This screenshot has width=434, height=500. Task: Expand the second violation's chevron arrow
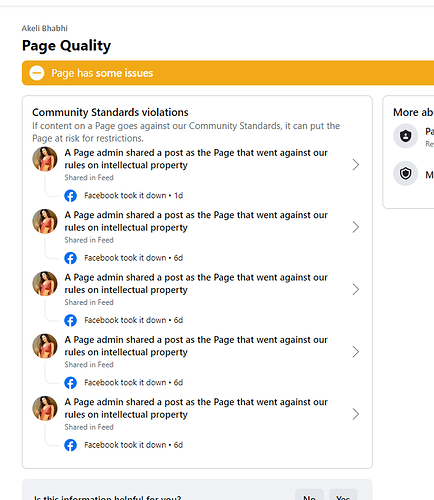[x=356, y=227]
